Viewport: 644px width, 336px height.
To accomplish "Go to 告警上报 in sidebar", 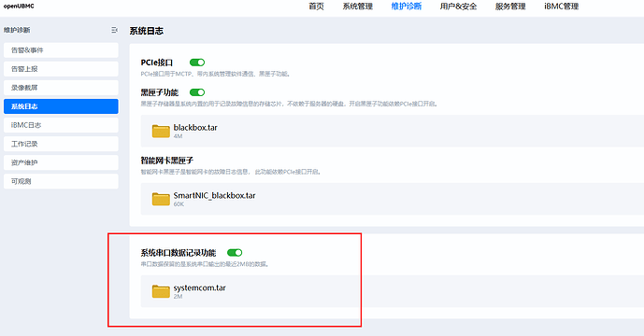I will 61,69.
